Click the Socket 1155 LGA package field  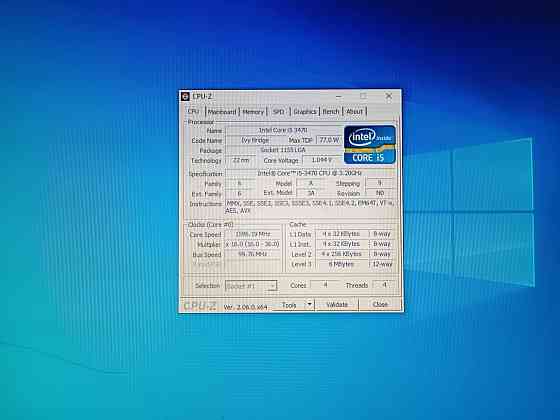(x=284, y=150)
